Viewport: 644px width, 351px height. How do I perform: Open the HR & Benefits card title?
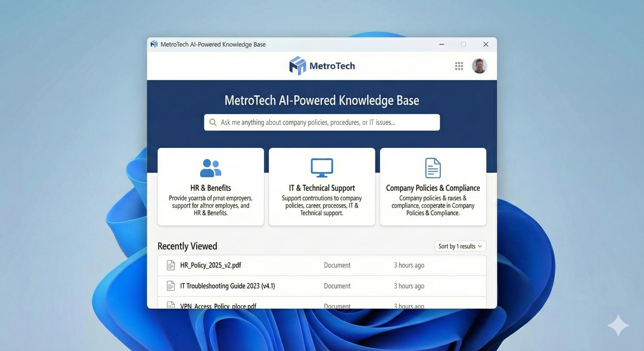click(x=211, y=188)
